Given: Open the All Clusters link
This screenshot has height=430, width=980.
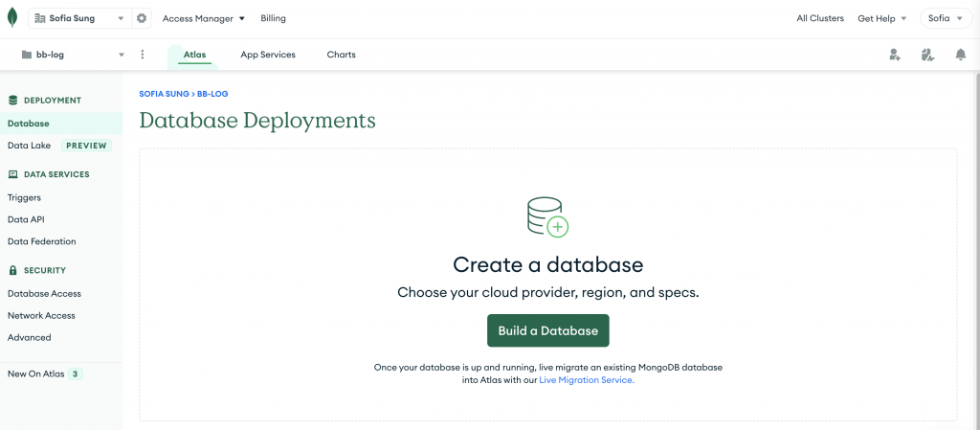Looking at the screenshot, I should tap(820, 19).
